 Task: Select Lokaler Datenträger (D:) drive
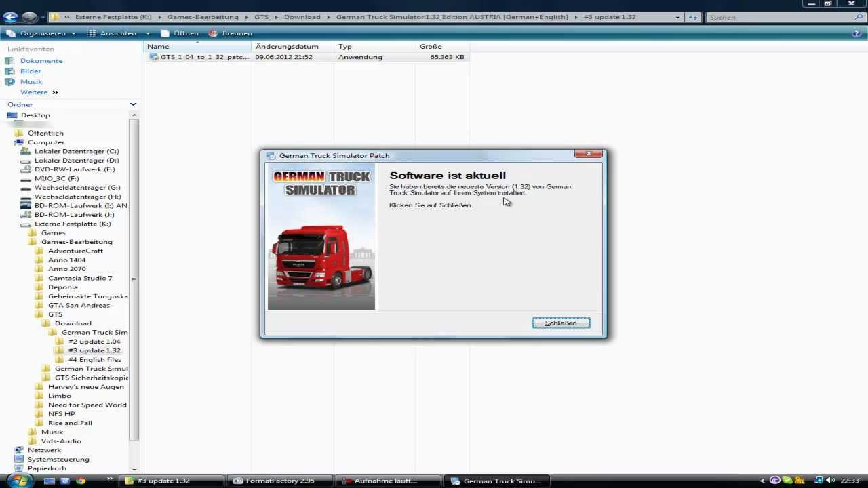coord(77,161)
